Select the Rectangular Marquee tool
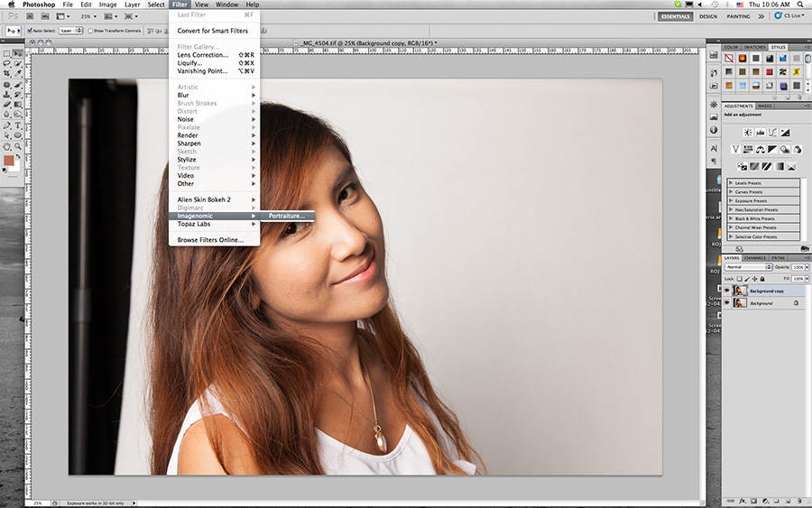Screen dimensions: 812x508 click(x=6, y=53)
